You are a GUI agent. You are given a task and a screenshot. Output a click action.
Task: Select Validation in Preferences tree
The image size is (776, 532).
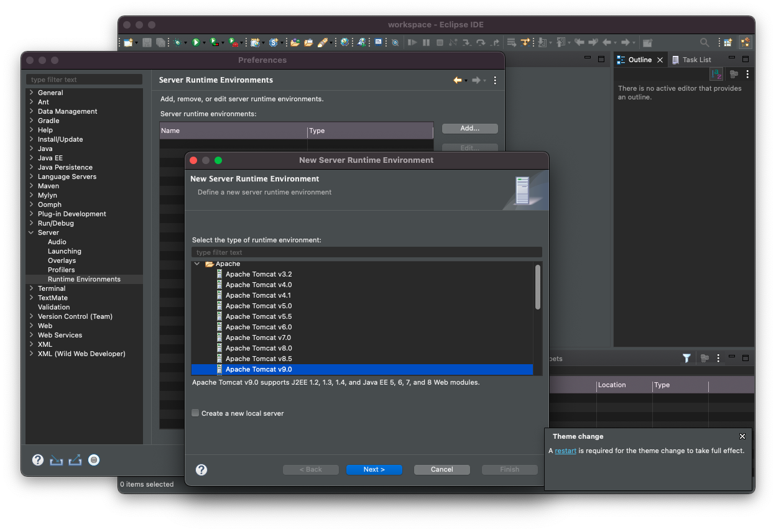click(x=54, y=307)
